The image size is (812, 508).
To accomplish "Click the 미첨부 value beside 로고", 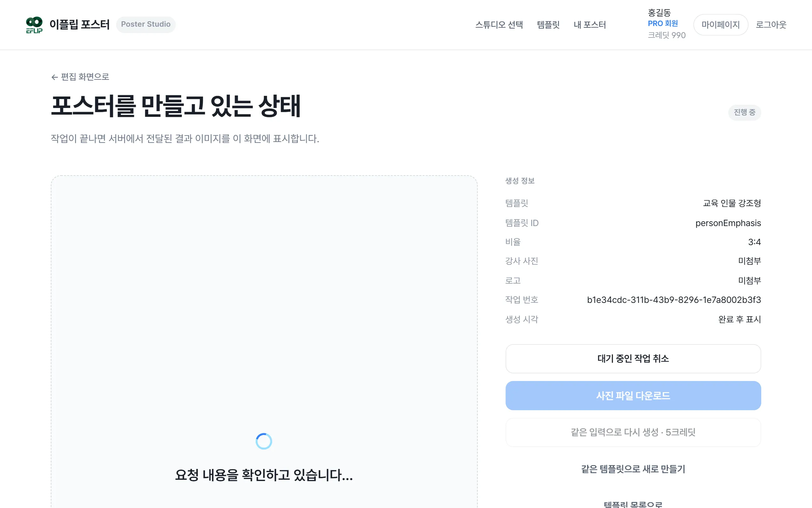I will [x=750, y=281].
